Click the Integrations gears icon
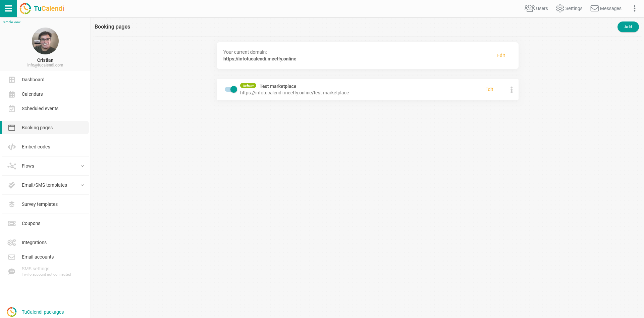This screenshot has height=318, width=644. pyautogui.click(x=12, y=242)
